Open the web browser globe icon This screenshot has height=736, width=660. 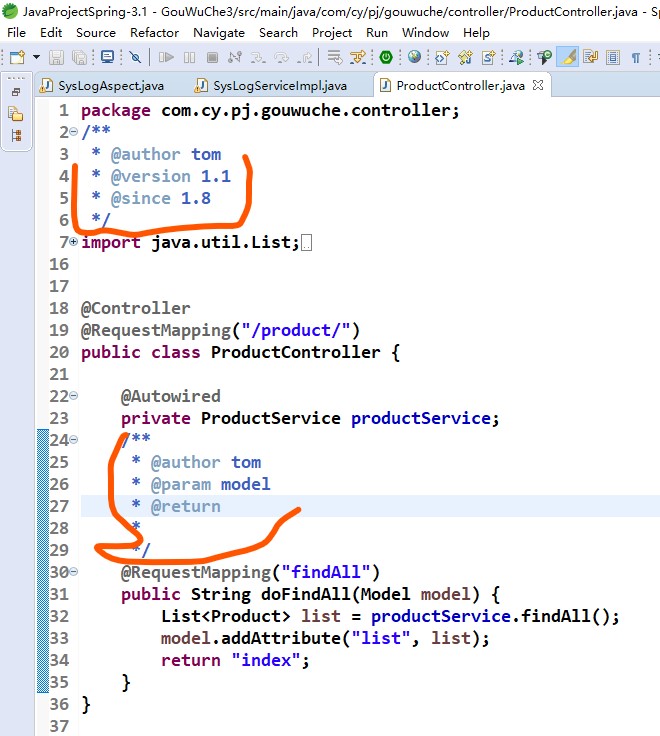[414, 57]
